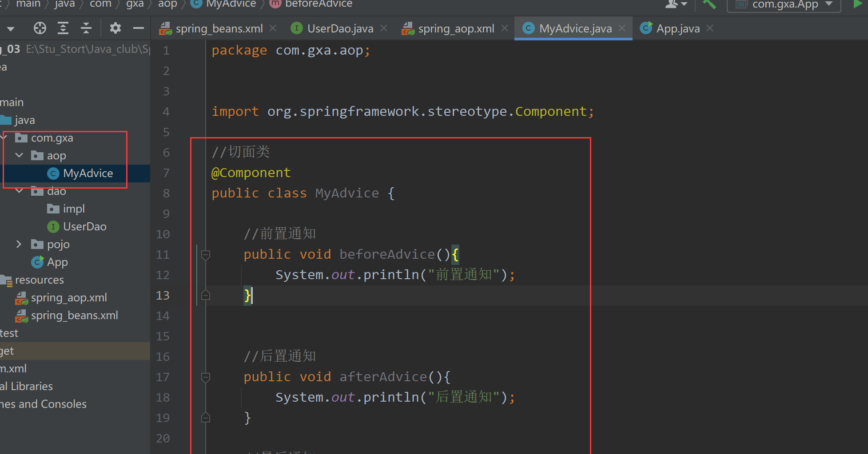Screen dimensions: 868x454
Task: Click the Collapse All icon in project toolbar
Action: [x=86, y=28]
